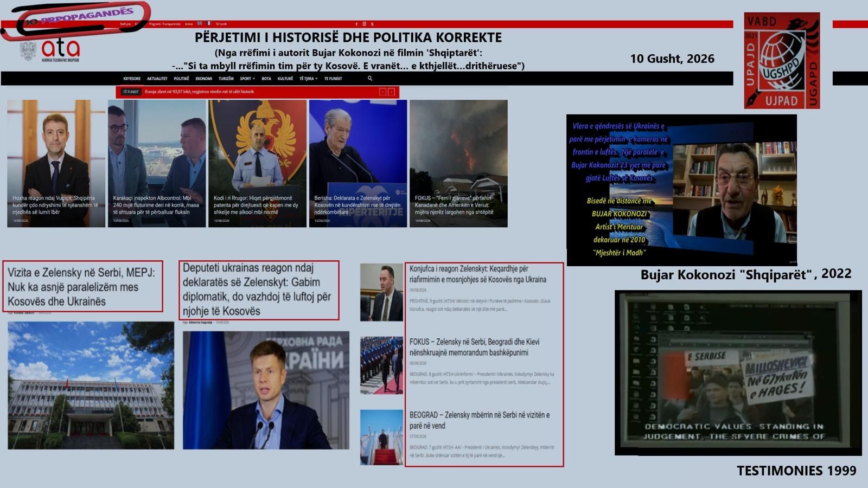This screenshot has height=488, width=868.
Task: Open the Karakaçi inspekton Albcontrol article card
Action: click(157, 163)
